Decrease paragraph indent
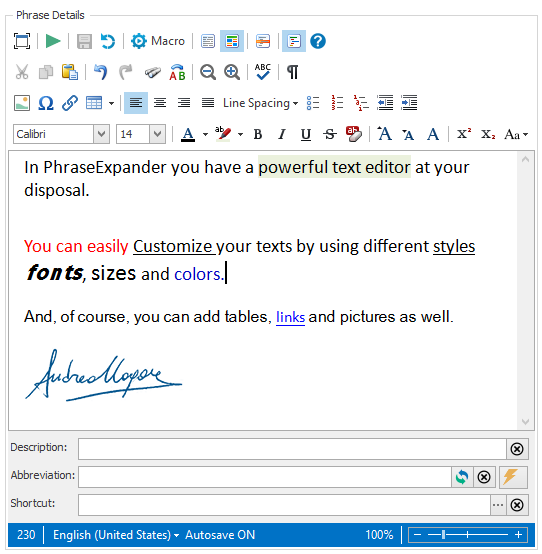 [385, 103]
